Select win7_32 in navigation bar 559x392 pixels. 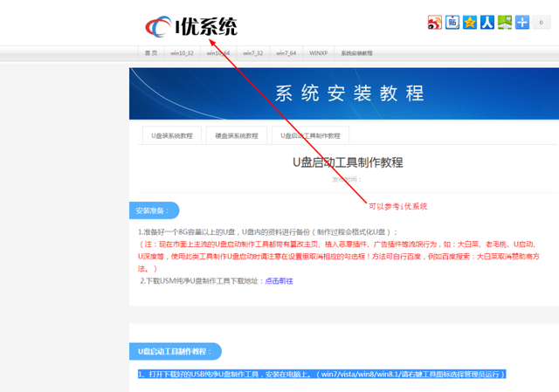(252, 53)
